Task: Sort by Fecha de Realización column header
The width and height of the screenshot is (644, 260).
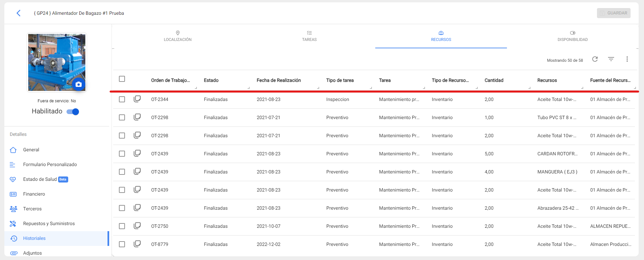Action: click(x=278, y=81)
